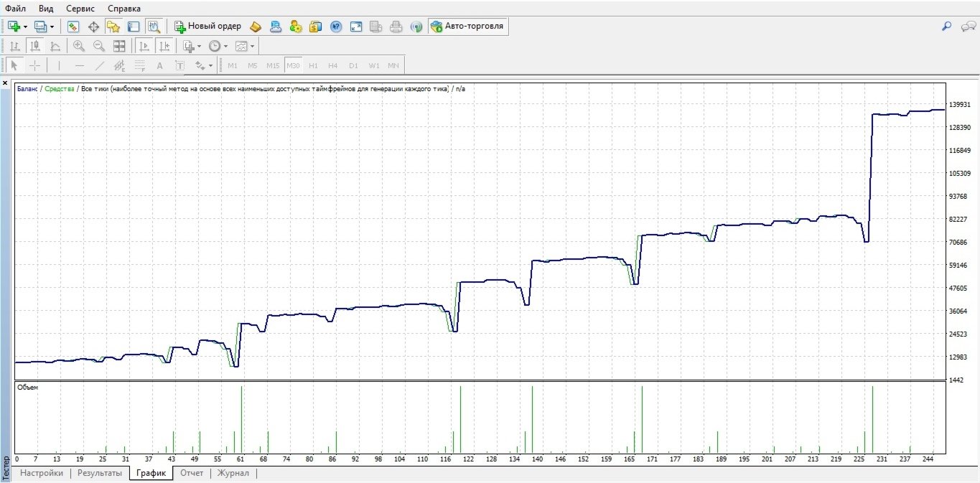Switch to the Журнал tab
The image size is (980, 483).
(x=233, y=473)
